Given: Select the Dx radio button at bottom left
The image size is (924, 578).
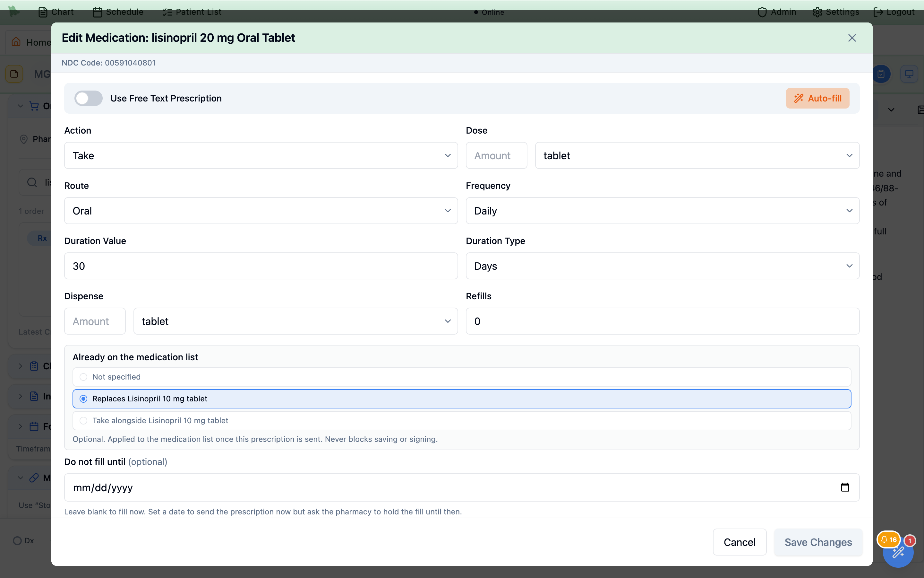Looking at the screenshot, I should [17, 540].
